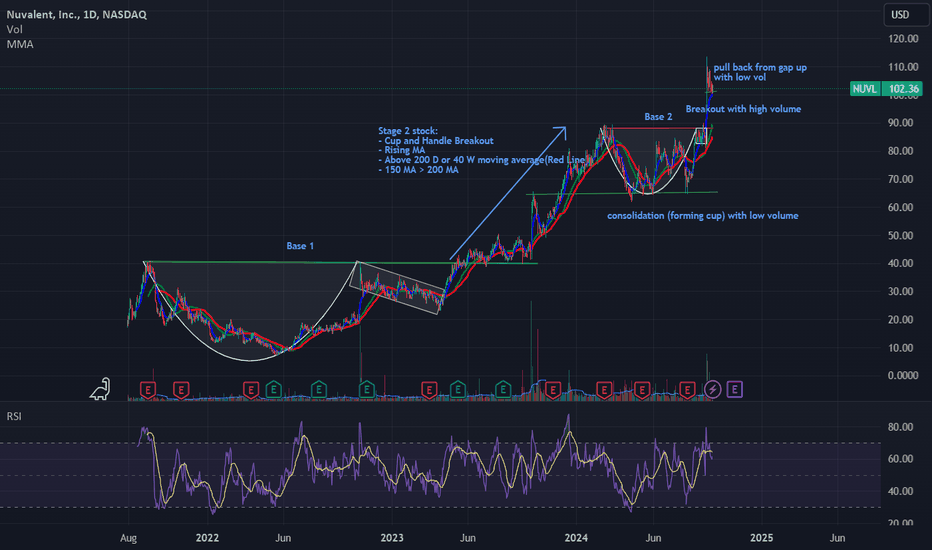Click the 70.00 price scale label
Viewport: 932px width, 550px height.
pos(900,179)
